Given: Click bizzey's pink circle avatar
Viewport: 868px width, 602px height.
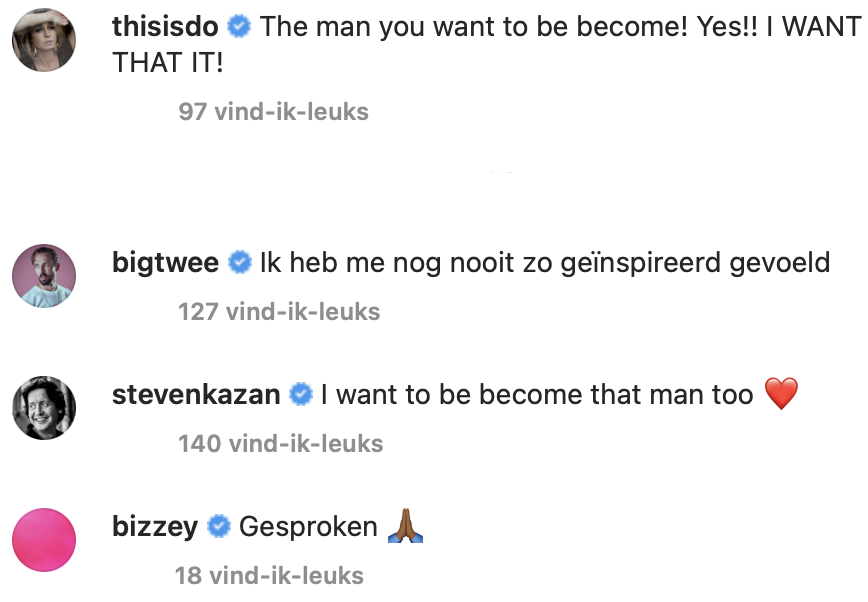Looking at the screenshot, I should pyautogui.click(x=44, y=540).
